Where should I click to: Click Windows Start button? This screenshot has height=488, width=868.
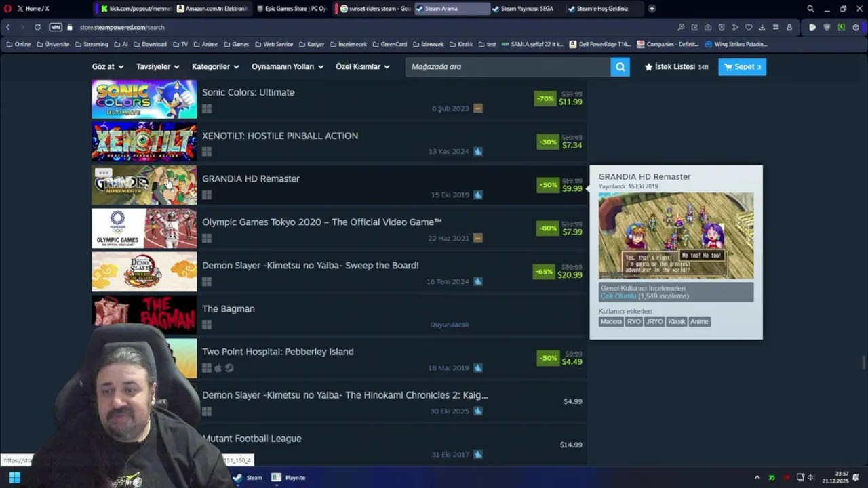pos(14,478)
